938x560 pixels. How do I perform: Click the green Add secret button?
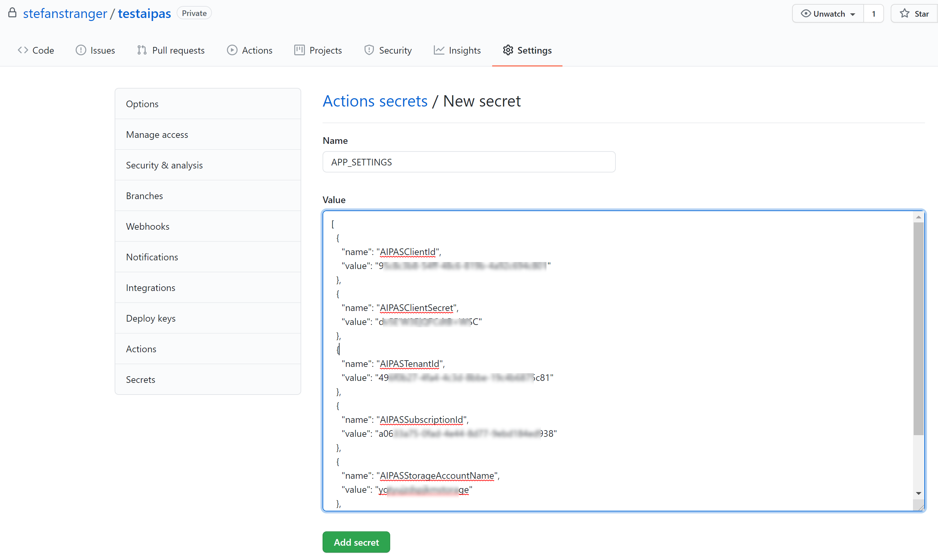tap(356, 542)
